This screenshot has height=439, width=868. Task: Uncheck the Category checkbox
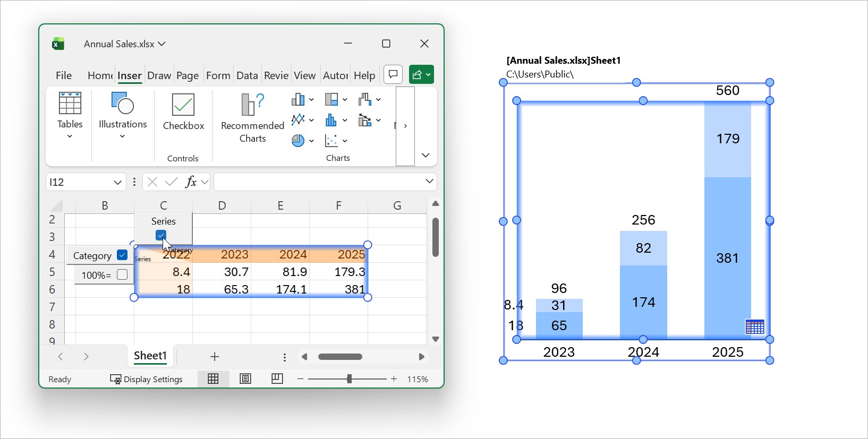[122, 255]
